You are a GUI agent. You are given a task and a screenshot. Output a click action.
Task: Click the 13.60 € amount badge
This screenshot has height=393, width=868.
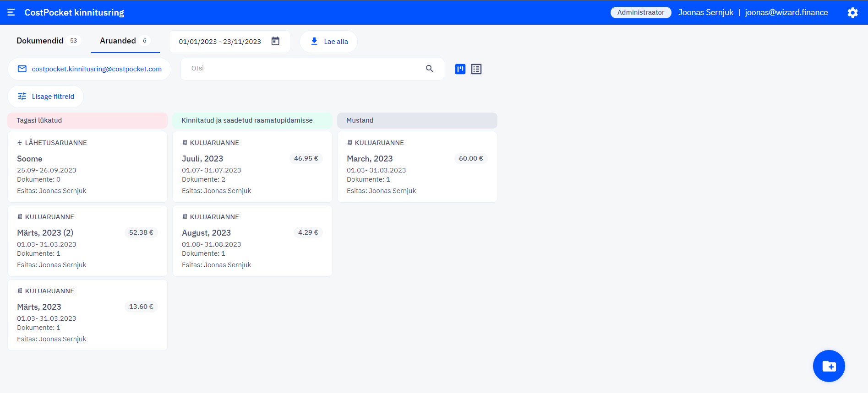pos(141,307)
